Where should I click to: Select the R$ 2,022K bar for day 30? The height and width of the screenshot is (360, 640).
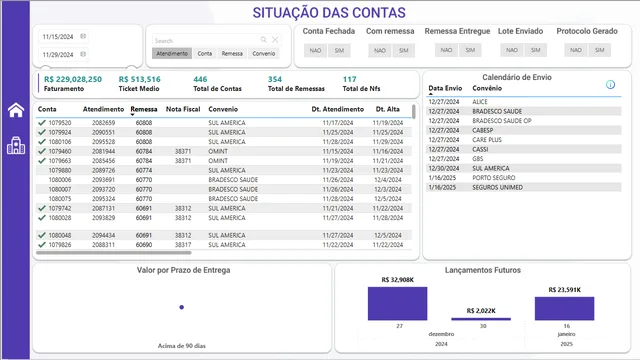click(x=481, y=319)
